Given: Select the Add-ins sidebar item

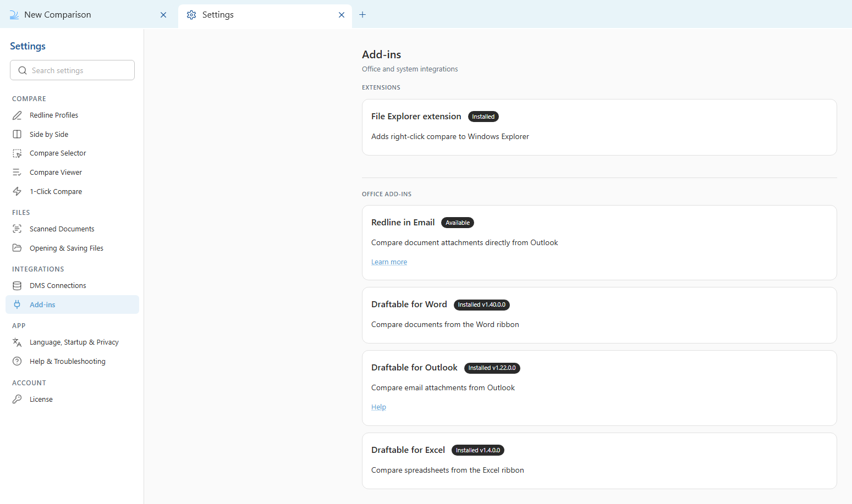Looking at the screenshot, I should click(72, 305).
